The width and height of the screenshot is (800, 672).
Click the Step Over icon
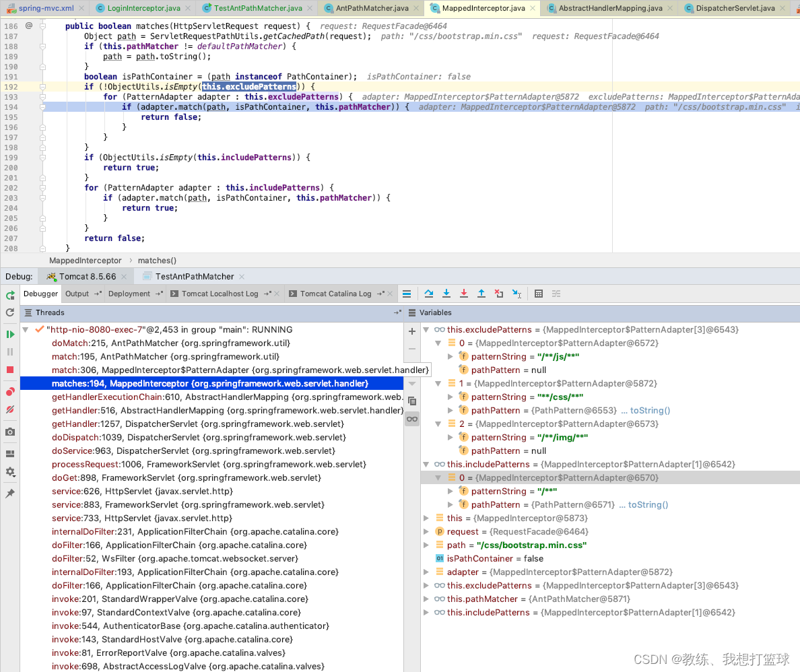(429, 293)
